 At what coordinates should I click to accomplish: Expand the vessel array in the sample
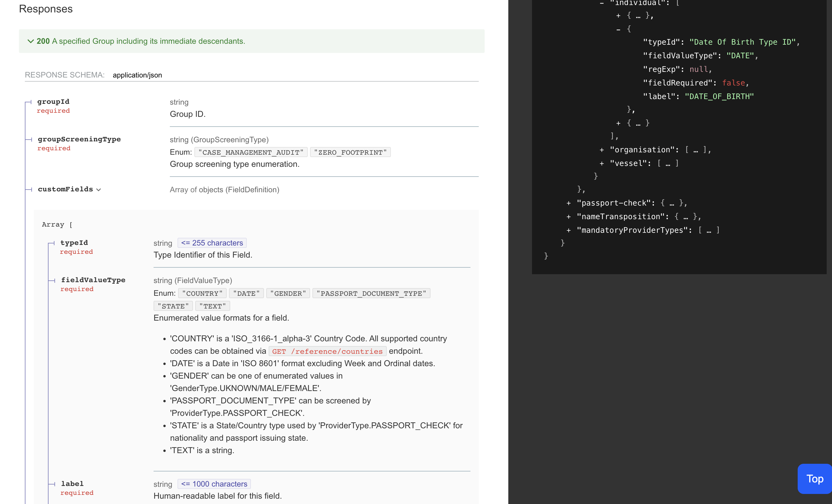click(x=602, y=163)
